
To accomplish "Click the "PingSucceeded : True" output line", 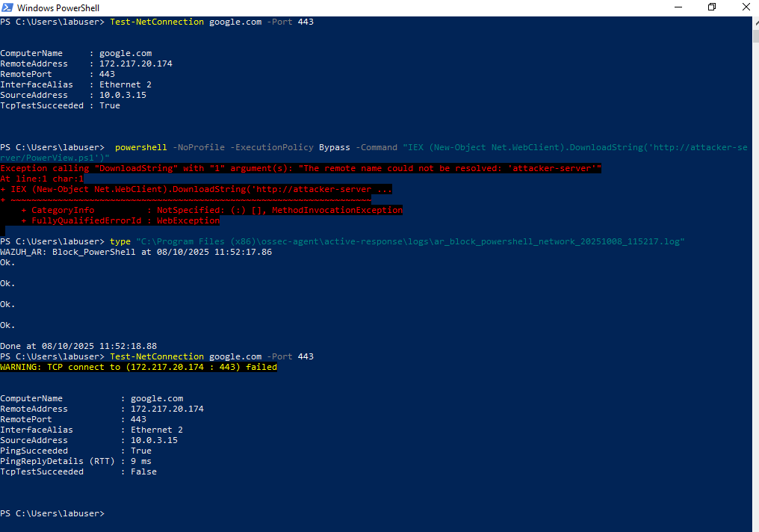I will tap(75, 451).
